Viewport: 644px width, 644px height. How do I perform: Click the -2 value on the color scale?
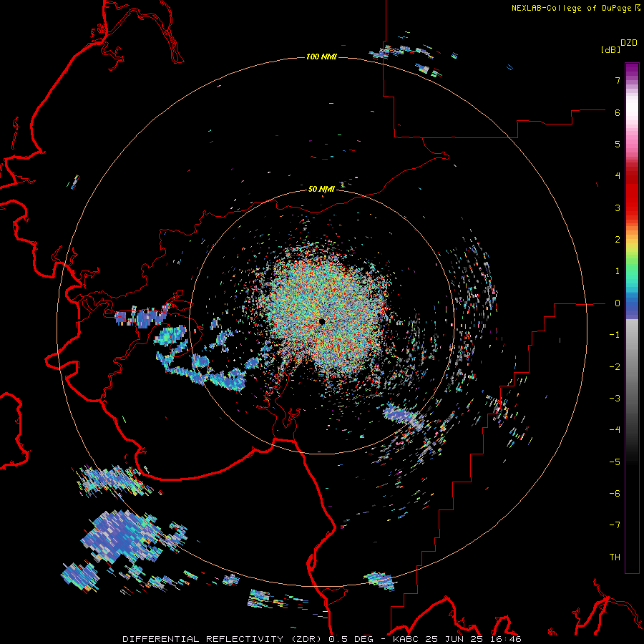click(x=615, y=367)
